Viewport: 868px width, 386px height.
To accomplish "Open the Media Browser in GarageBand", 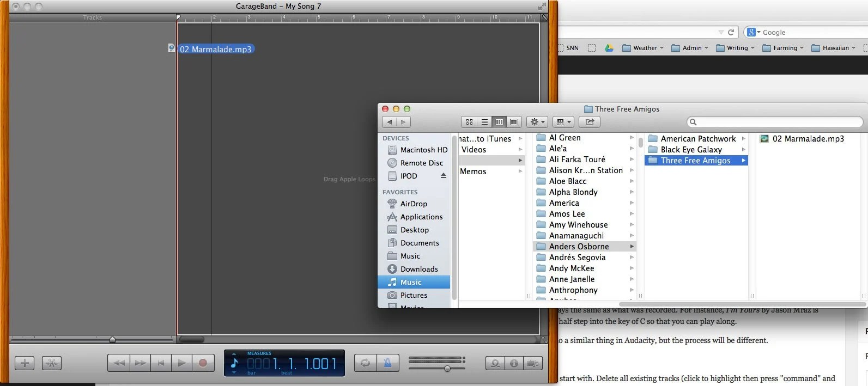I will (533, 363).
